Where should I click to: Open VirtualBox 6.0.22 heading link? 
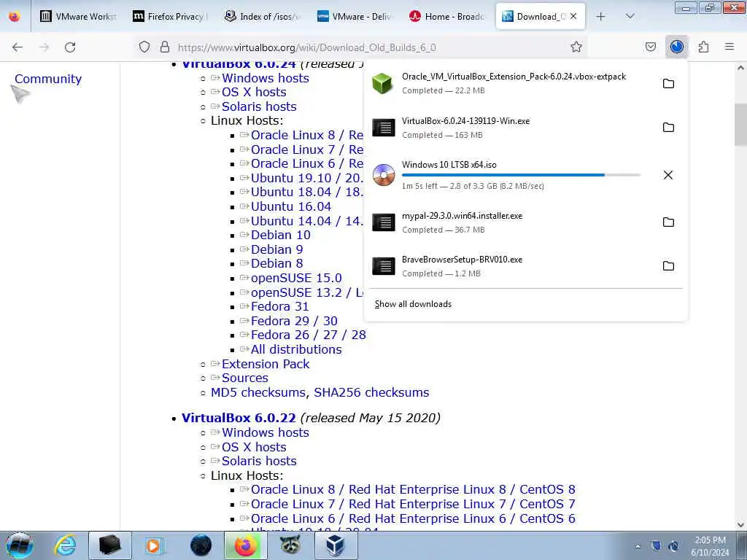click(x=239, y=418)
